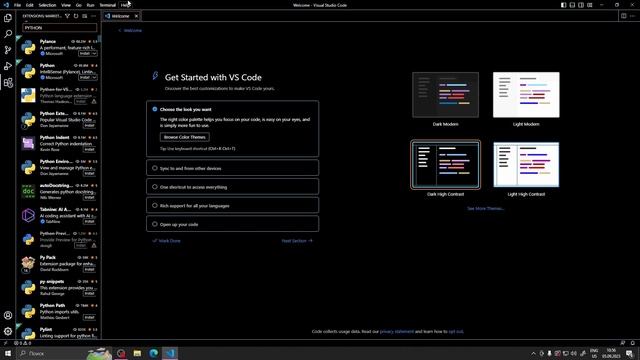Viewport: 640px width, 360px height.
Task: Open the View menu
Action: click(66, 5)
